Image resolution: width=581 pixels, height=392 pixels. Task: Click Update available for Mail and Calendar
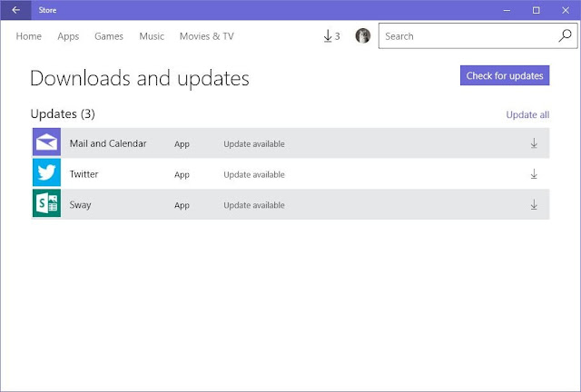pos(254,143)
